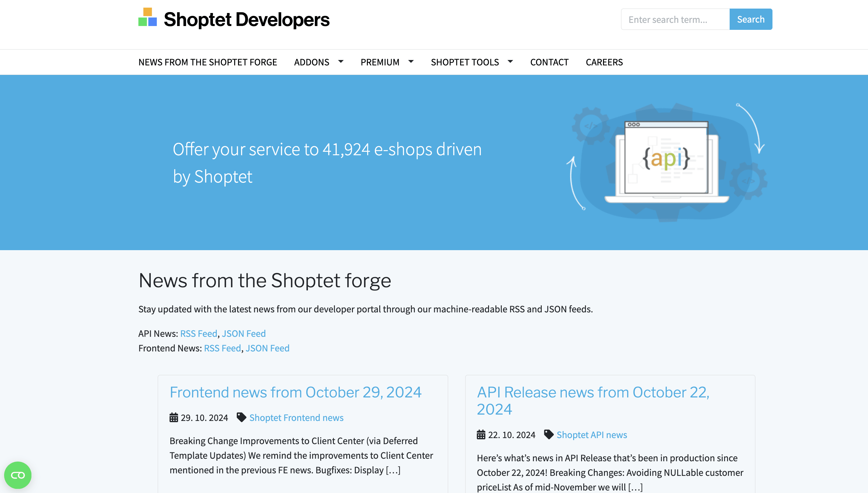Click the Shoptet colored blocks logo icon
Screen dimensions: 868x493
coord(148,17)
